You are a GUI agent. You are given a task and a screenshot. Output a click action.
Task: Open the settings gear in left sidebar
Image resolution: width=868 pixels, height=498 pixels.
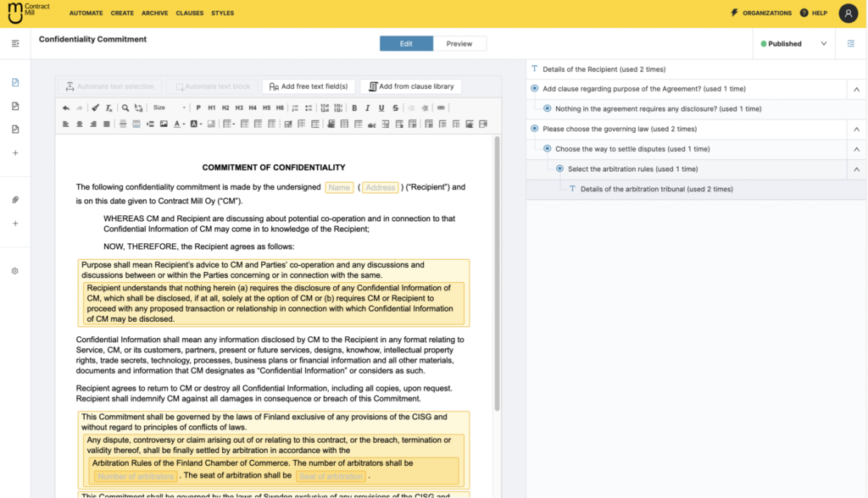(x=15, y=271)
